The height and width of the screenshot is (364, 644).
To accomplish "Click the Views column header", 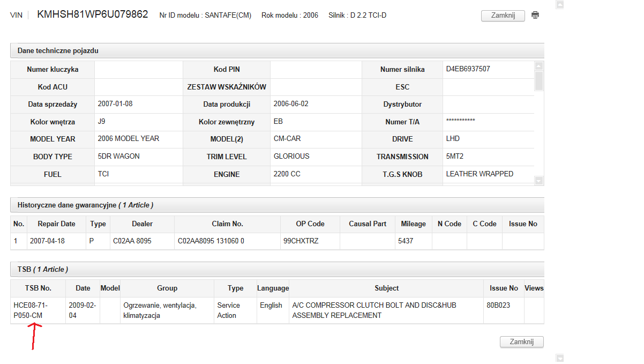I will (534, 288).
